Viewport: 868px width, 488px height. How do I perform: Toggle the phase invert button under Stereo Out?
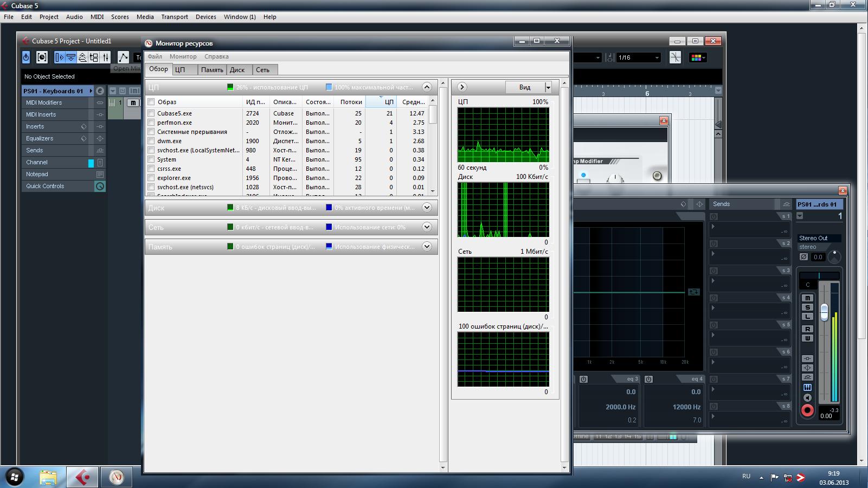pyautogui.click(x=803, y=257)
